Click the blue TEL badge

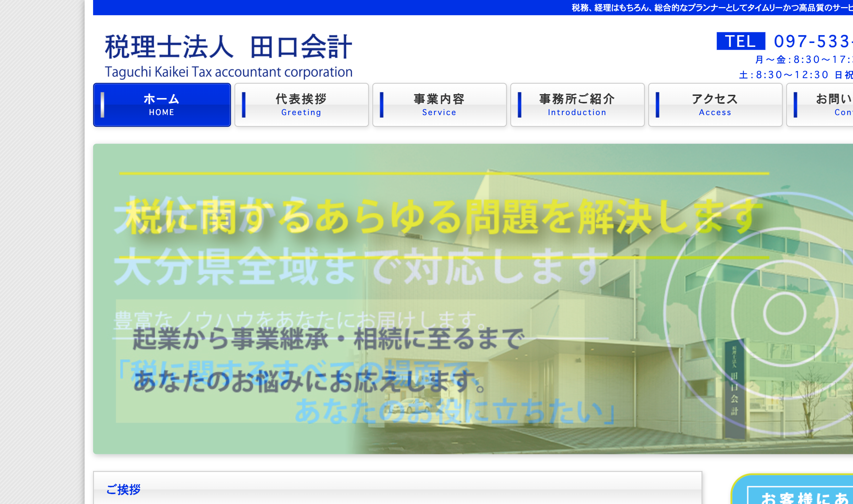click(x=741, y=41)
